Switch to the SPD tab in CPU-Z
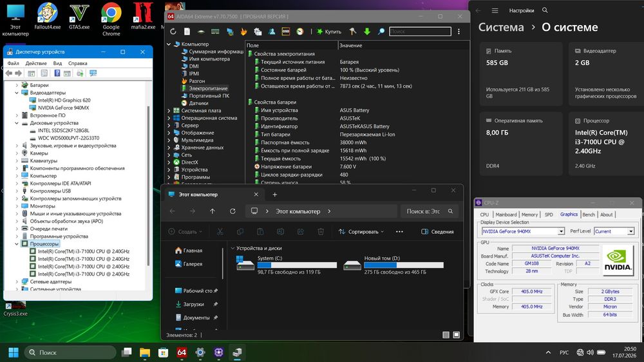644x362 pixels. tap(549, 214)
